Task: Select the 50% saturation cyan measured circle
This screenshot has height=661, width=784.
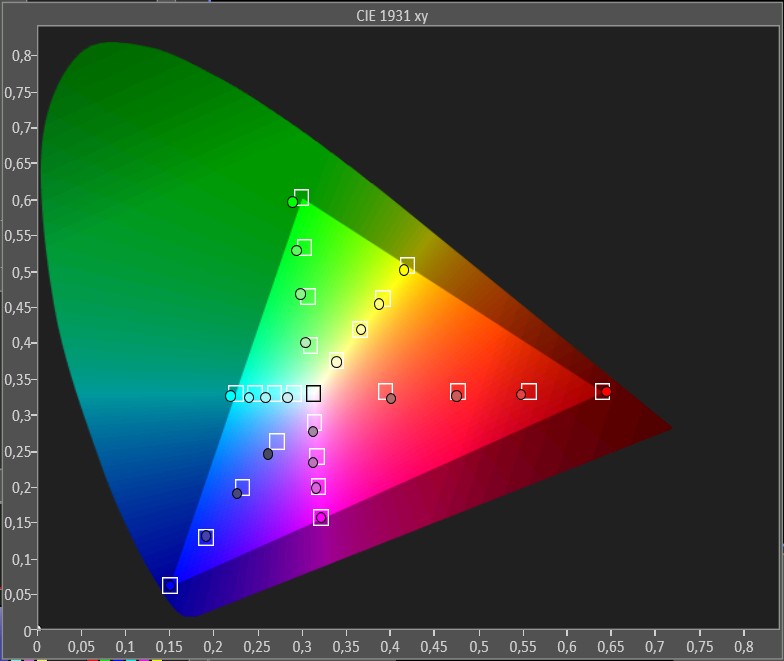Action: [x=266, y=398]
